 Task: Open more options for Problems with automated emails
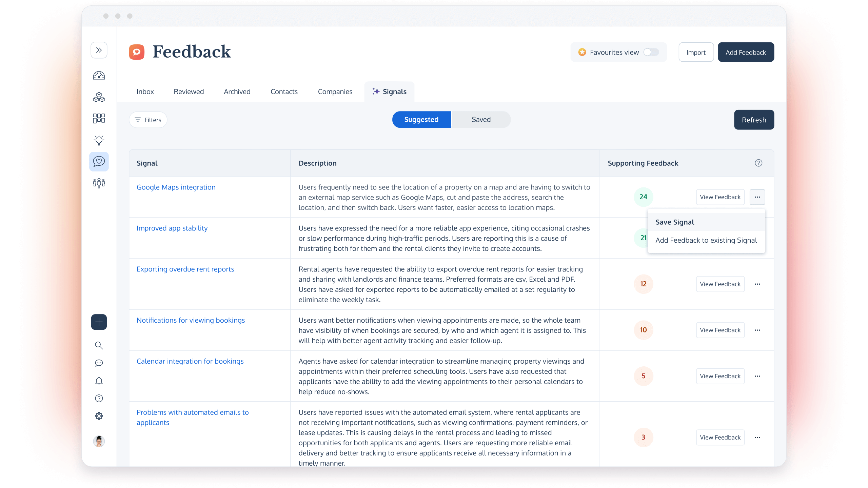point(757,438)
